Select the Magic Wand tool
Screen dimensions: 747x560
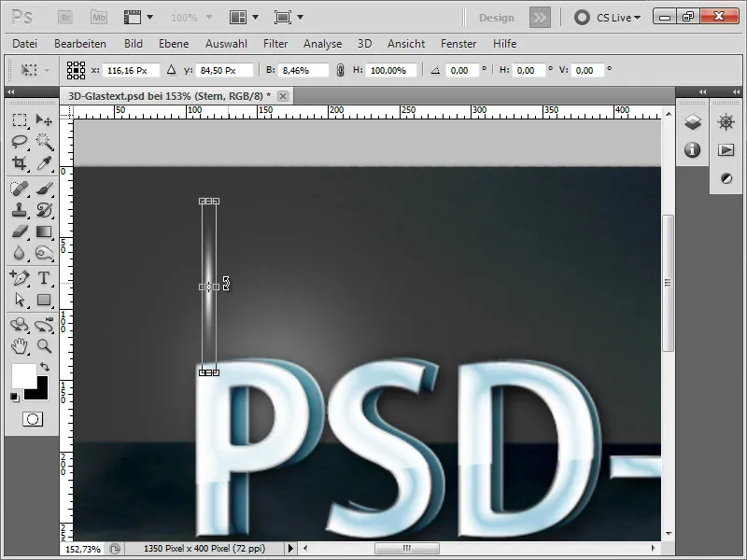pyautogui.click(x=44, y=142)
